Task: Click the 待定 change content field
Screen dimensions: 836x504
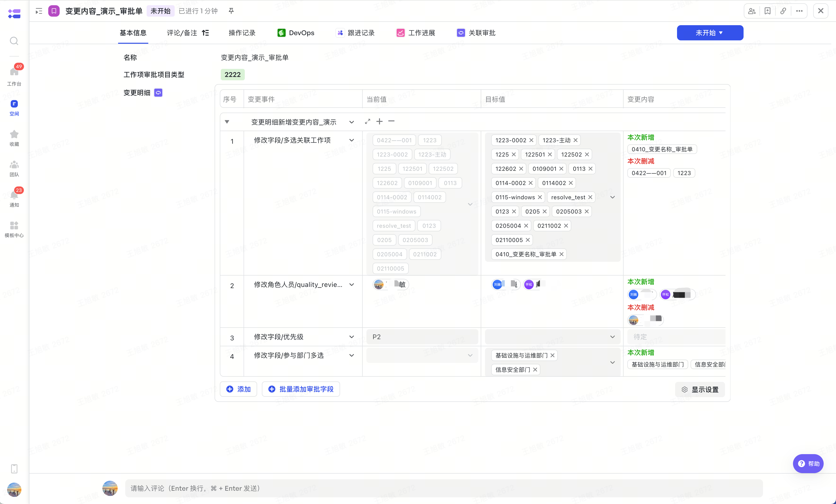Action: (676, 337)
